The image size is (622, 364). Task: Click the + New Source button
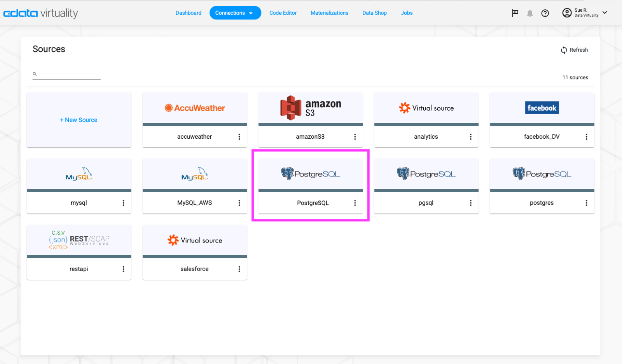pyautogui.click(x=79, y=120)
